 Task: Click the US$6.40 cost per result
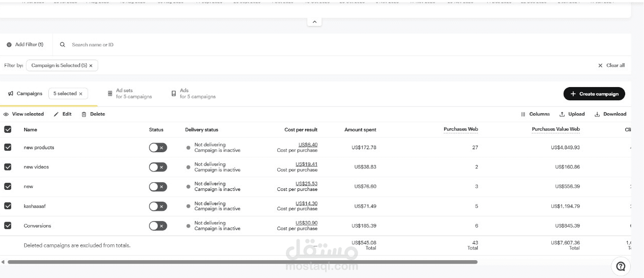click(308, 145)
